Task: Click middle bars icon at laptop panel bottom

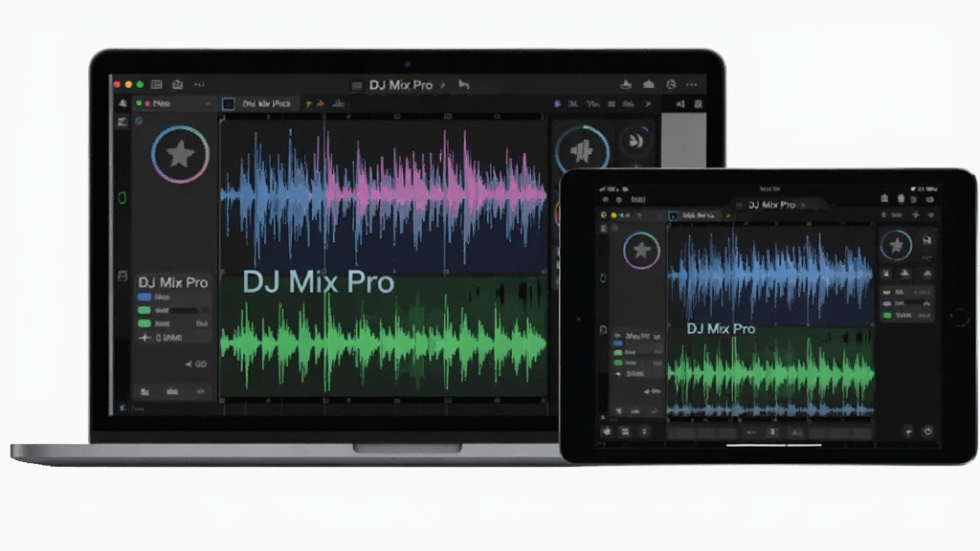Action: [172, 391]
